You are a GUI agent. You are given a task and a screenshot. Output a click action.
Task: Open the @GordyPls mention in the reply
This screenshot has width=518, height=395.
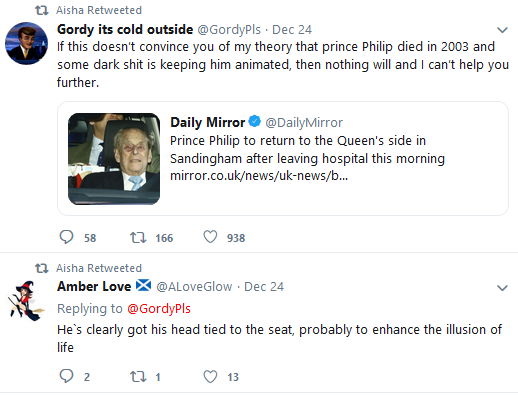tap(159, 309)
